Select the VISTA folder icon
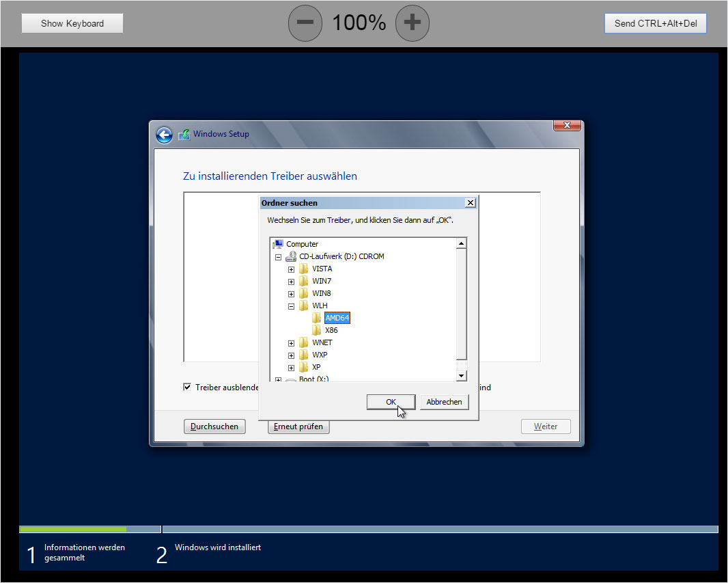The width and height of the screenshot is (728, 583). [x=304, y=269]
